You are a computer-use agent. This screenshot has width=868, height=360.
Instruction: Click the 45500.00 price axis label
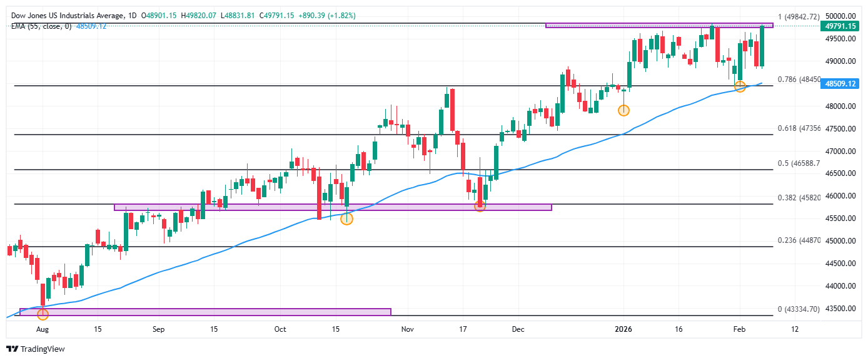tap(840, 219)
